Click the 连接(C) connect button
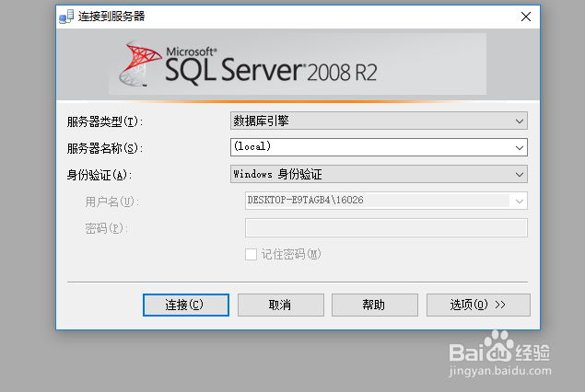Image resolution: width=585 pixels, height=392 pixels. point(186,305)
